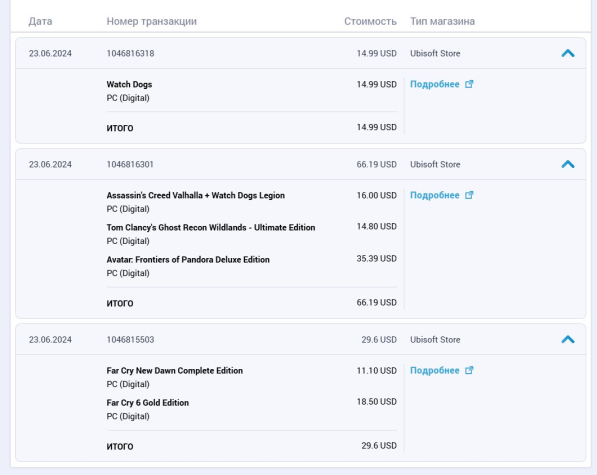597x475 pixels.
Task: Select the Far Cry 6 Gold Edition item
Action: [x=148, y=403]
